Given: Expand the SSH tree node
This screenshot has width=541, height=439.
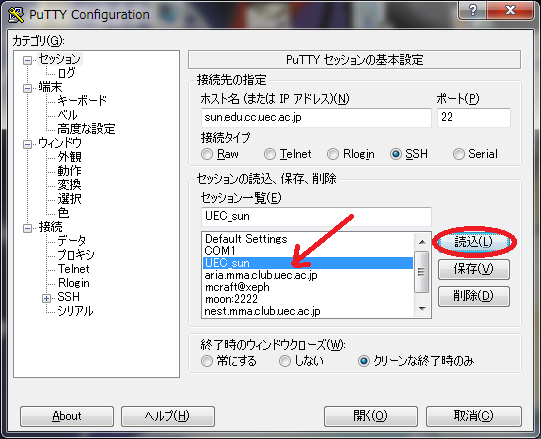Looking at the screenshot, I should coord(46,298).
